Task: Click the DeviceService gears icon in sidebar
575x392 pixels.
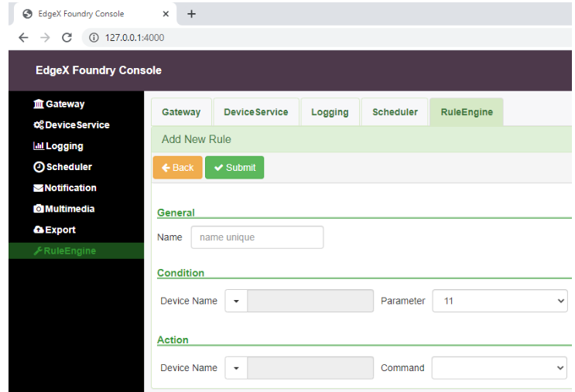Action: (39, 125)
